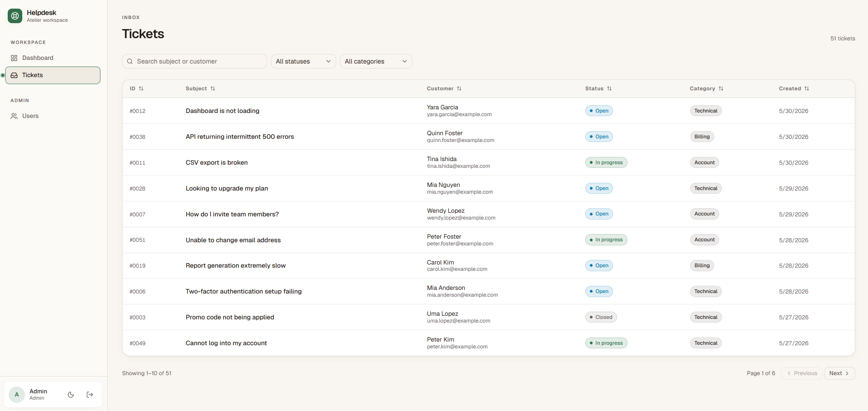Open the Users admin page

tap(53, 116)
